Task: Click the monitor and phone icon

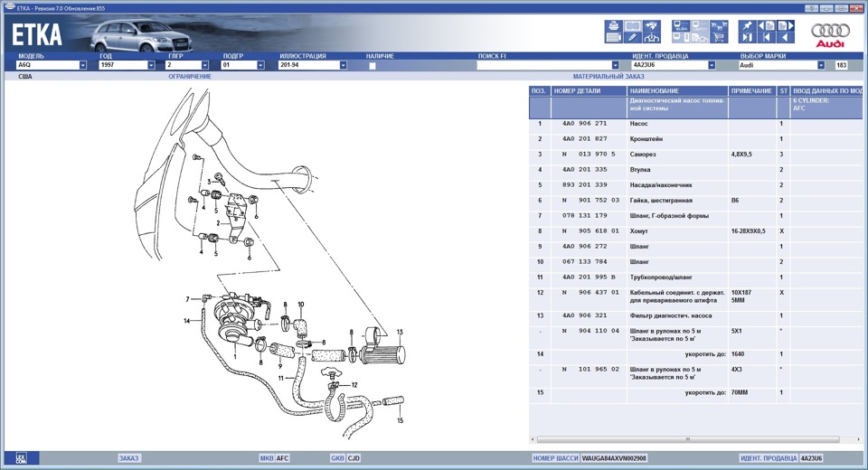Action: [681, 38]
